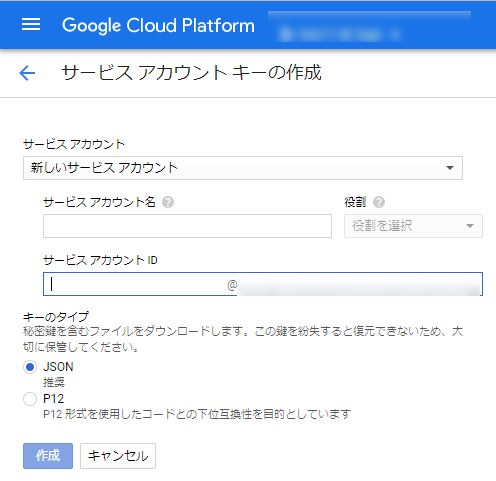Click into the サービス アカウント ID field

point(263,284)
